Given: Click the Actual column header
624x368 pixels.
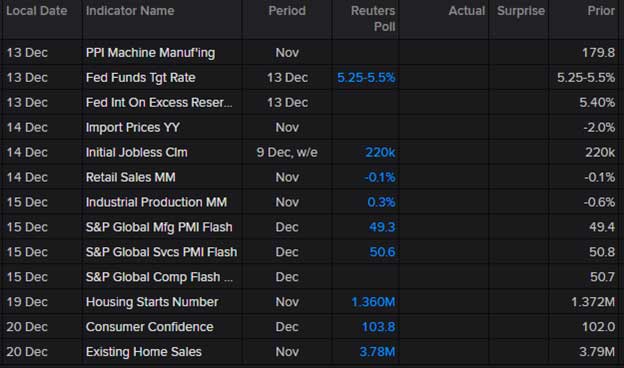Looking at the screenshot, I should tap(467, 11).
